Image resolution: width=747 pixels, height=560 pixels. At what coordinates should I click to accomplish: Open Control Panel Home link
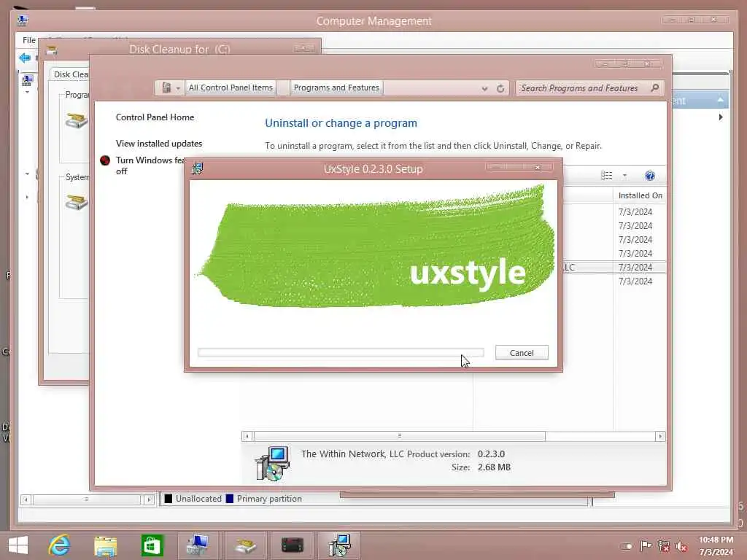point(155,117)
